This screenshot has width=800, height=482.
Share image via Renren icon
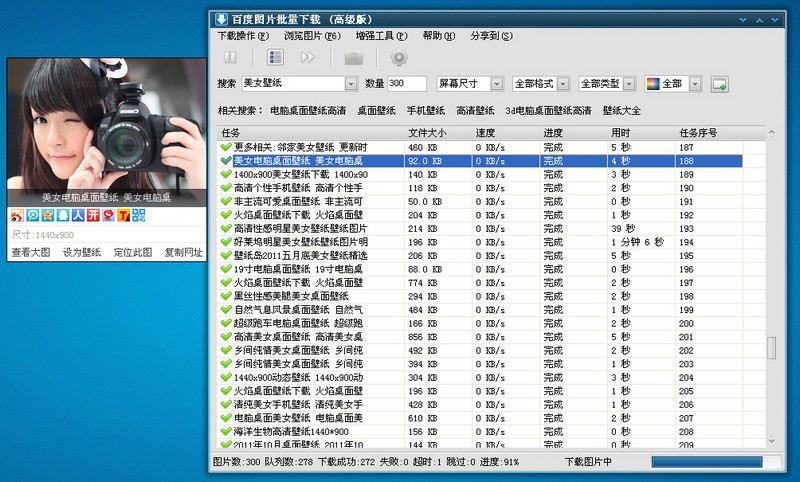(77, 215)
